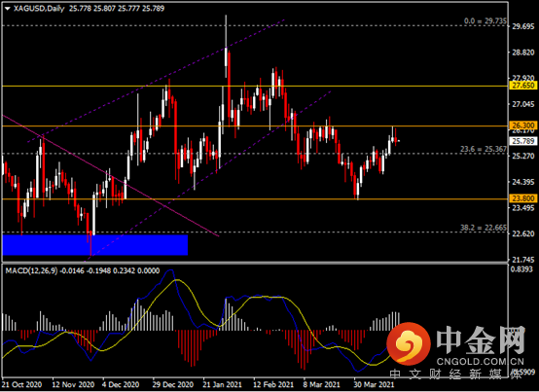This screenshot has height=392, width=539.
Task: Select the 23.800 orange price label
Action: [x=523, y=198]
